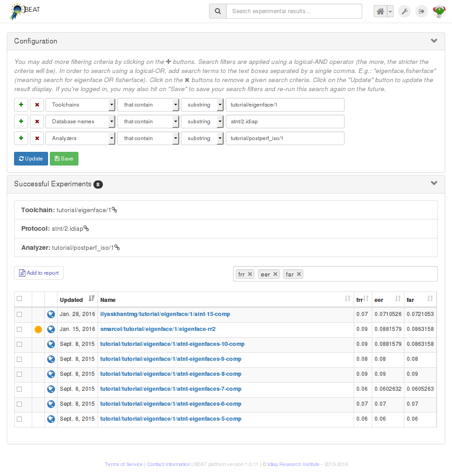Viewport: 452px width, 476px height.
Task: Open the home button dropdown caret
Action: pyautogui.click(x=390, y=11)
